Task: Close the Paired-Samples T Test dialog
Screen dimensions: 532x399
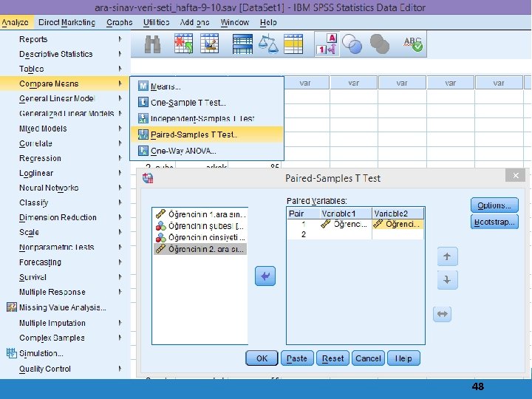Action: click(x=516, y=175)
